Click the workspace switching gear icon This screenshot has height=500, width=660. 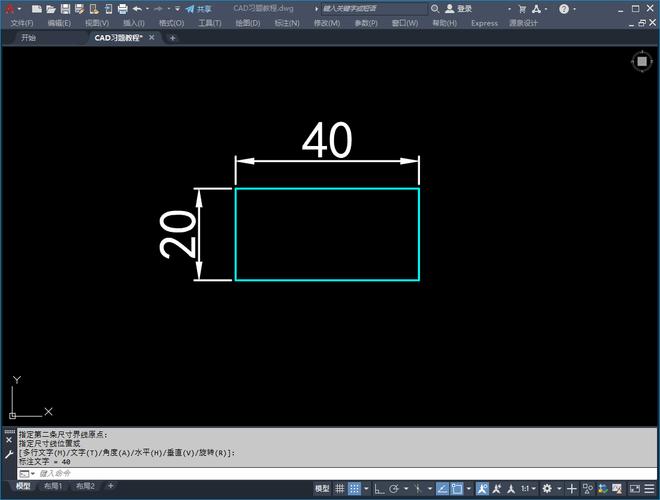(547, 489)
